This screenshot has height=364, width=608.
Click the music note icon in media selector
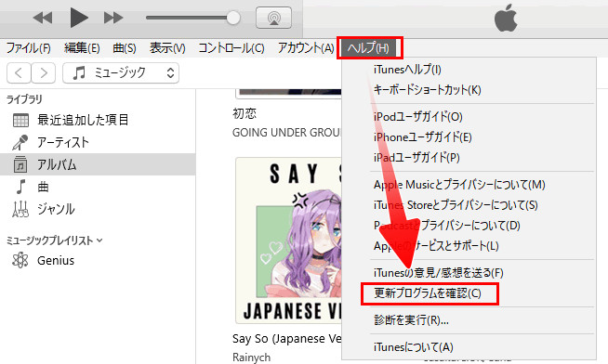click(x=79, y=72)
